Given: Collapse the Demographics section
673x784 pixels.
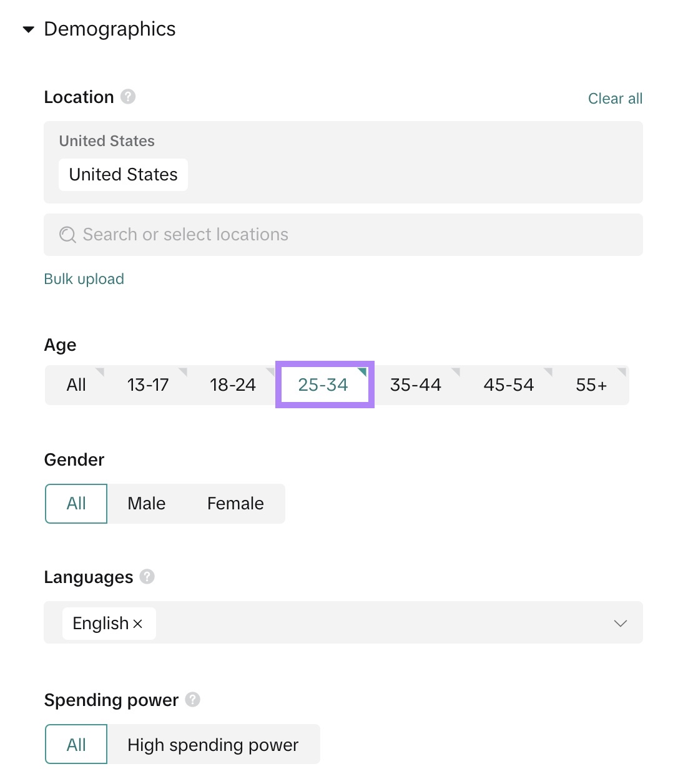Looking at the screenshot, I should [28, 29].
